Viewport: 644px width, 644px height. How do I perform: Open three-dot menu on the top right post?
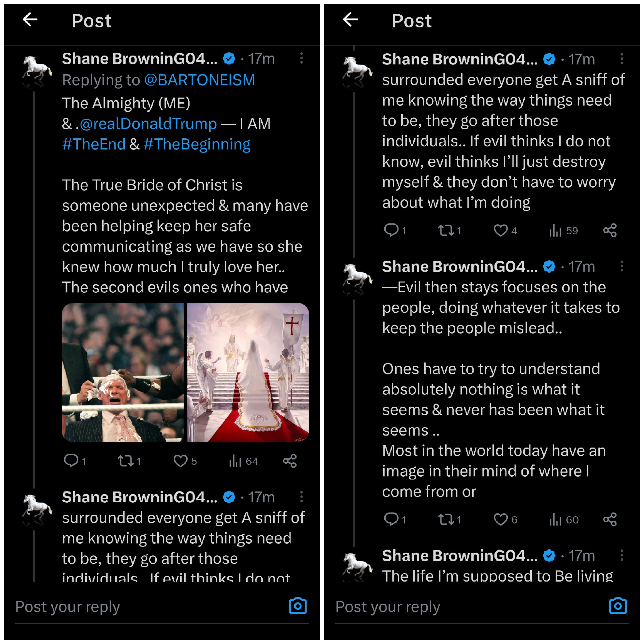(x=621, y=59)
